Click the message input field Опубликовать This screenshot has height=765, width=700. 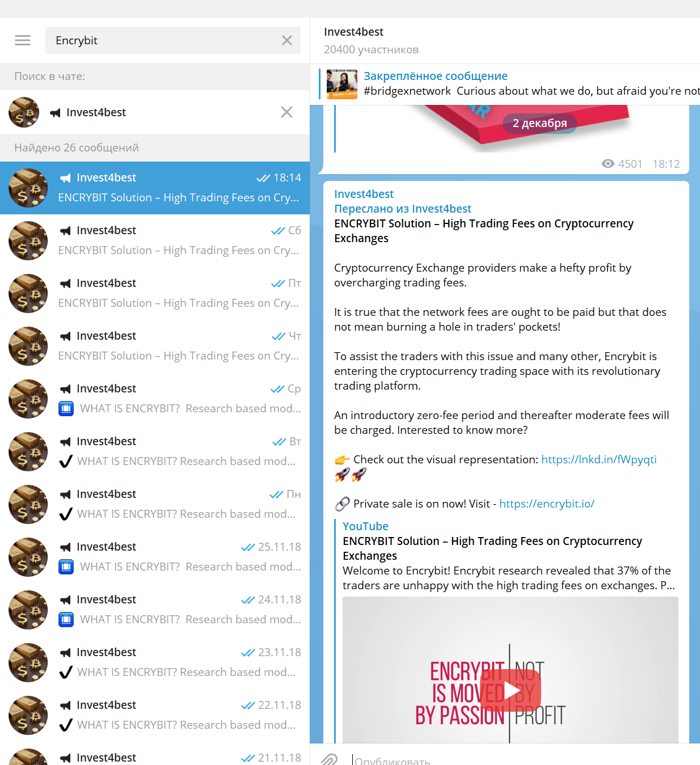click(x=522, y=760)
